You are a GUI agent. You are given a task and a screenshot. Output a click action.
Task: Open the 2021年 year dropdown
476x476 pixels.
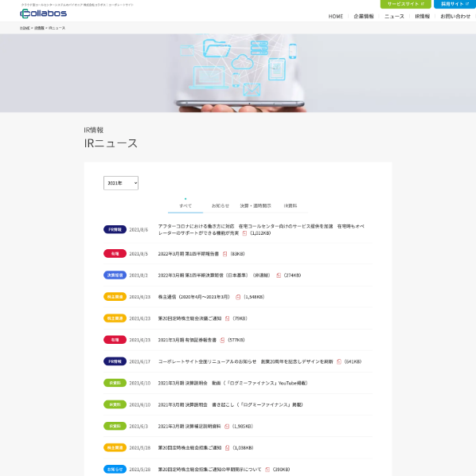click(x=121, y=183)
